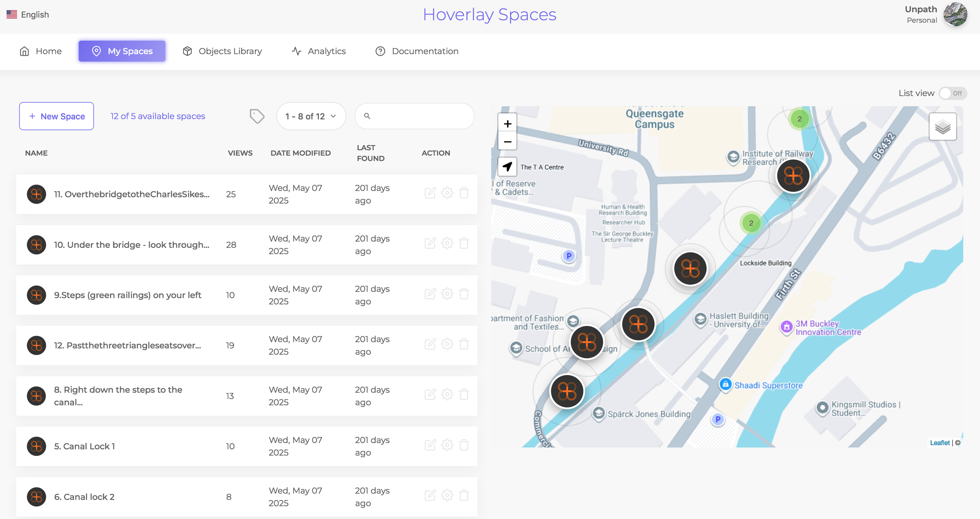This screenshot has width=980, height=519.
Task: Go to the Objects Library tab
Action: (222, 51)
